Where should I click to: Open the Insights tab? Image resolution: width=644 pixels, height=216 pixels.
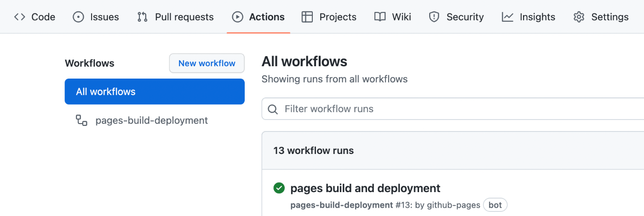pyautogui.click(x=529, y=17)
